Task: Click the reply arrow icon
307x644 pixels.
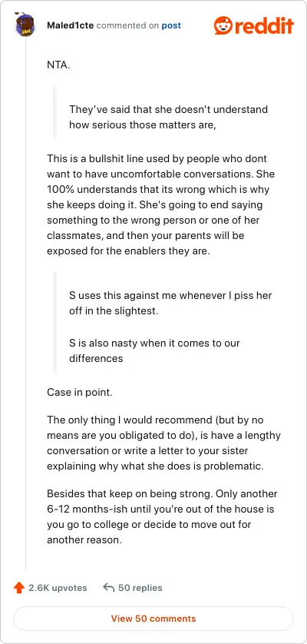Action: (109, 588)
